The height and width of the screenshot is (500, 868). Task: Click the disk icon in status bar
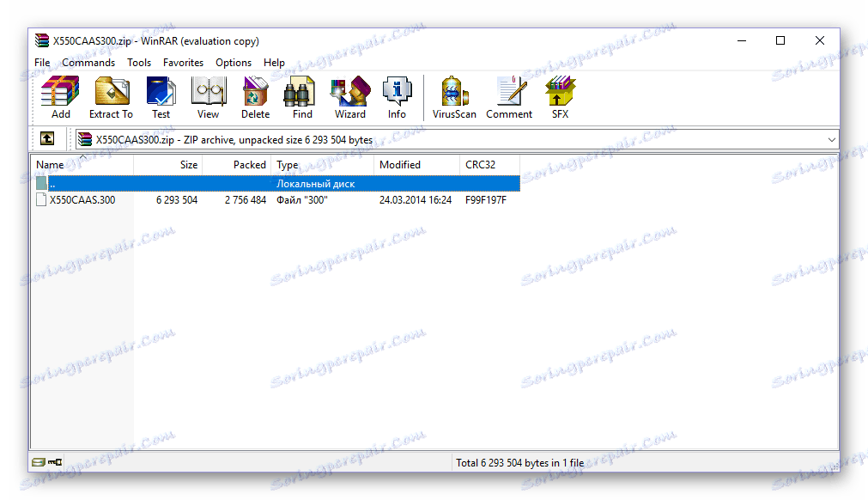pos(38,462)
